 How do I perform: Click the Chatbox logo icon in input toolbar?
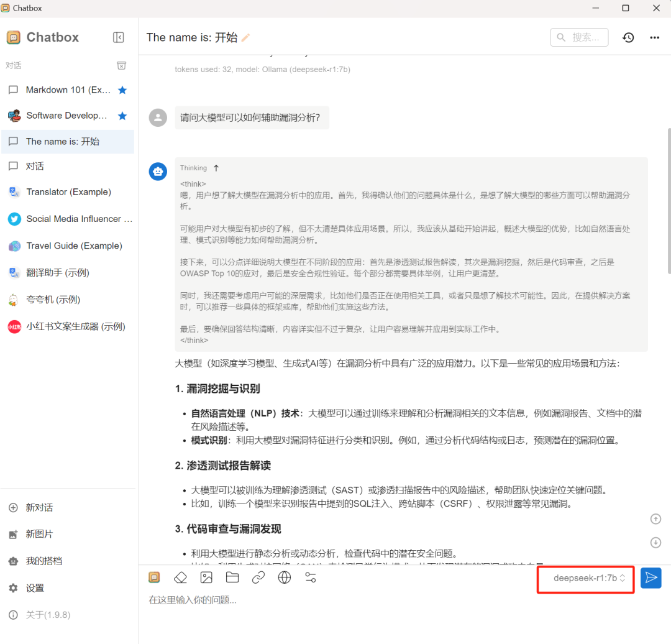(x=154, y=577)
